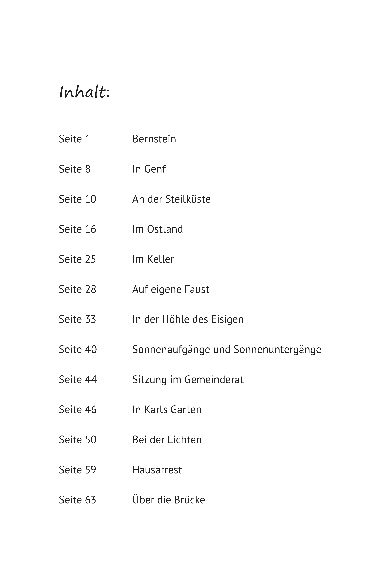Click the page label 'Seite 59'

point(77,470)
